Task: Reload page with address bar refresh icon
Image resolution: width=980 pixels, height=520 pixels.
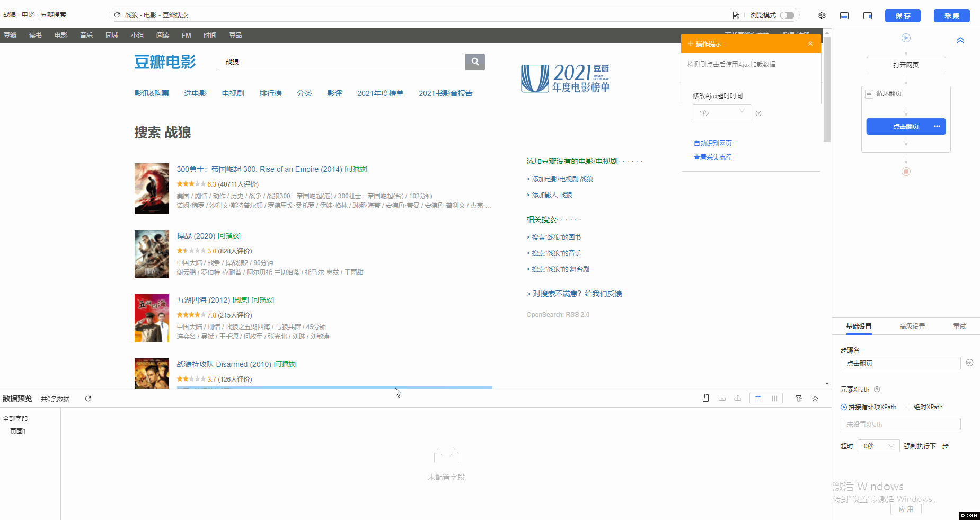Action: (117, 15)
